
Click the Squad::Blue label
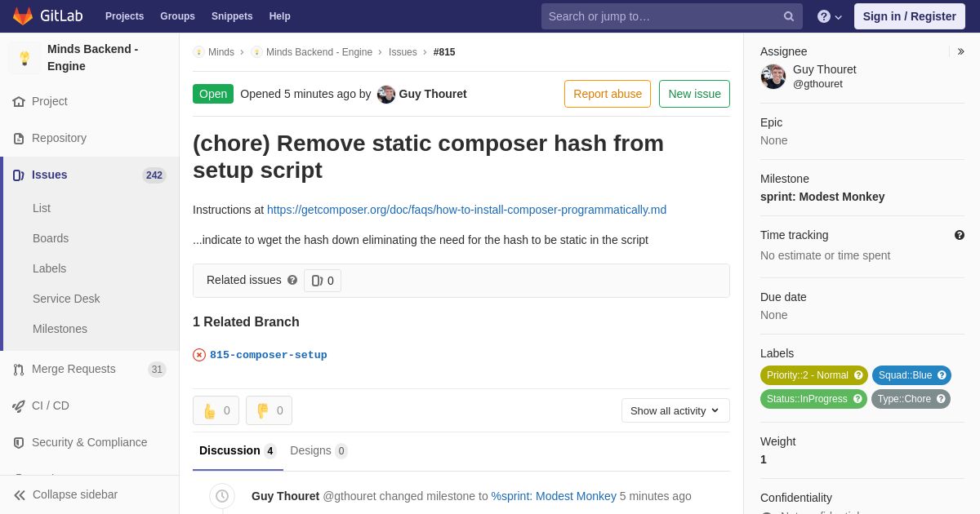click(x=911, y=375)
